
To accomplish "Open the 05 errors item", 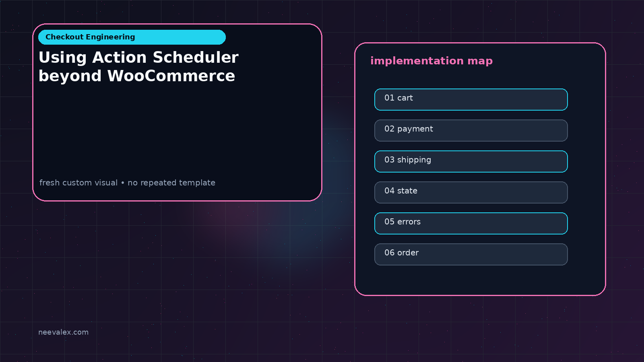I will tap(471, 223).
